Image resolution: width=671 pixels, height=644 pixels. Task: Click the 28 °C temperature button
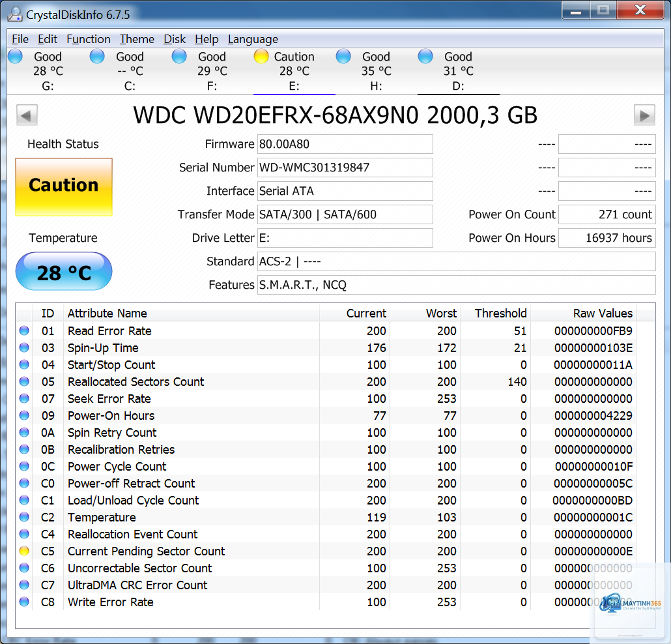coord(64,271)
